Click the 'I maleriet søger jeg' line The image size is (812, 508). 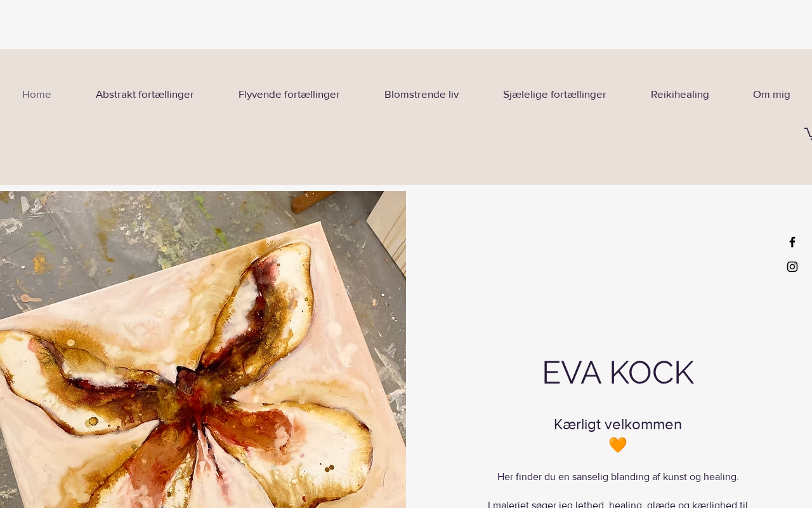(618, 504)
